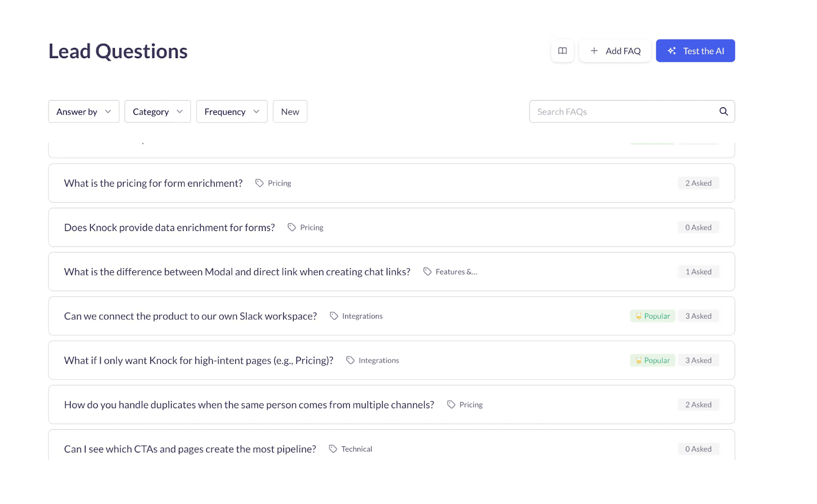The height and width of the screenshot is (504, 817).
Task: Open the FAQ documentation book icon
Action: click(562, 51)
